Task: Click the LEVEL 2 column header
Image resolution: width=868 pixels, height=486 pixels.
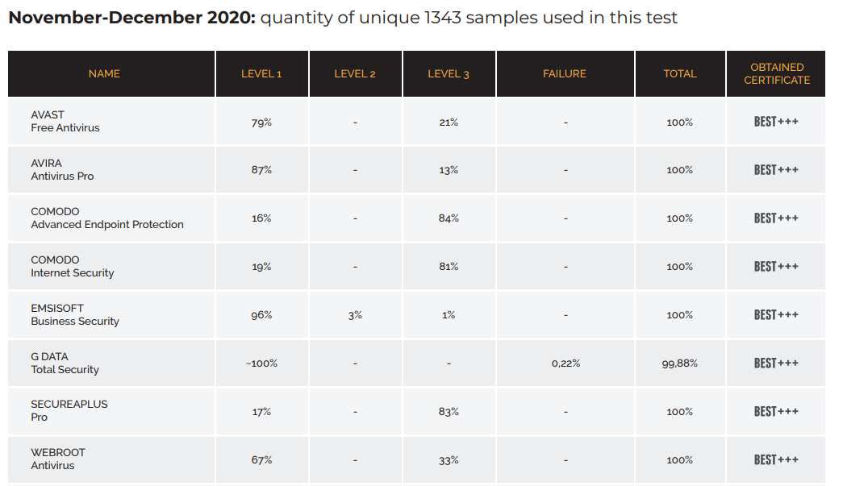Action: point(355,74)
